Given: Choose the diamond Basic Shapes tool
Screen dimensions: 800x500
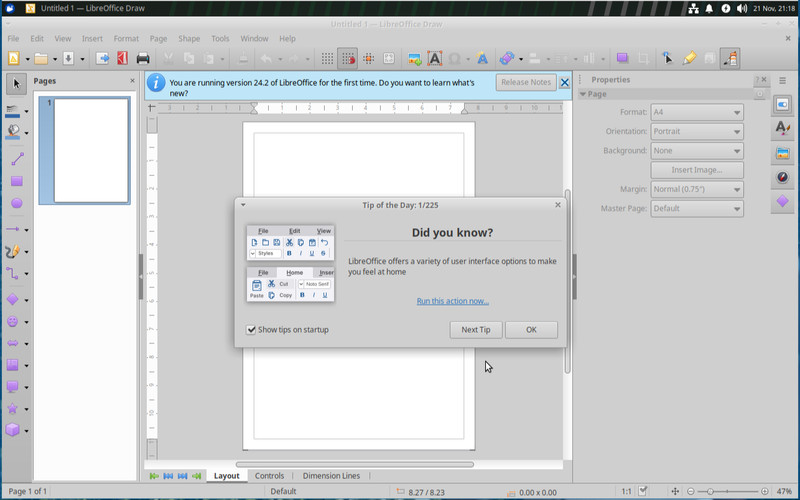Looking at the screenshot, I should (13, 299).
